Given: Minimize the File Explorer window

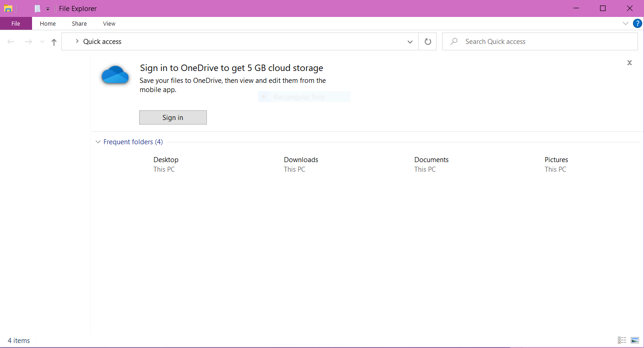Looking at the screenshot, I should (x=576, y=8).
